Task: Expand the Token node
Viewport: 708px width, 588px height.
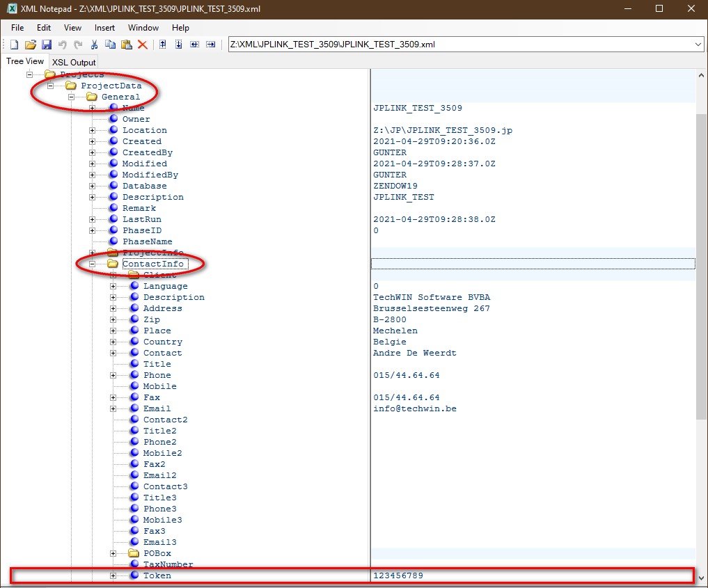Action: coord(113,575)
